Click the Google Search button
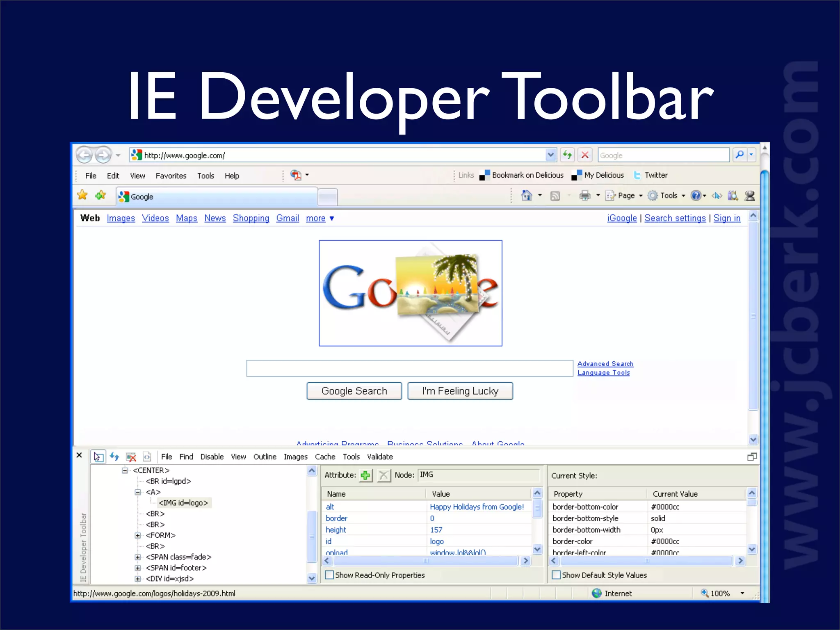Viewport: 840px width, 630px height. pos(354,391)
